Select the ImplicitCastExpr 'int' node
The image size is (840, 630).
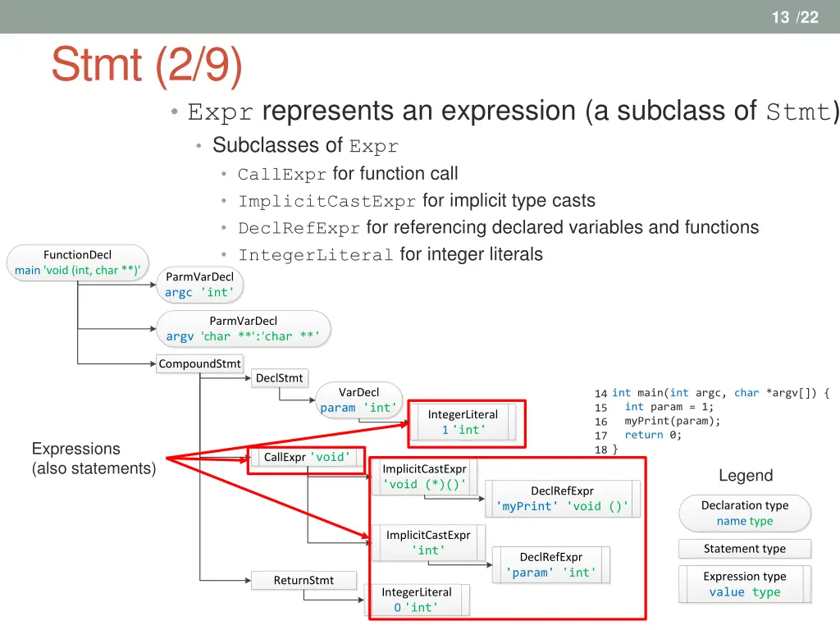pos(428,543)
